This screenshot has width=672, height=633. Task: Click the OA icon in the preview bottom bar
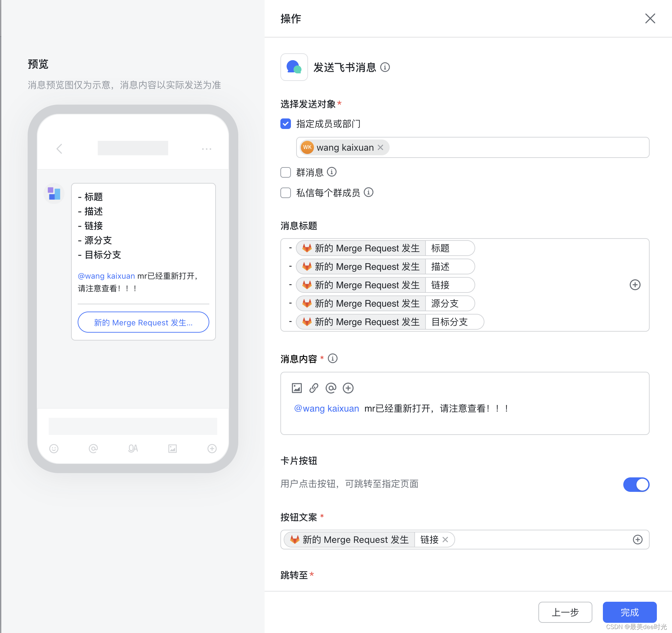(x=133, y=449)
